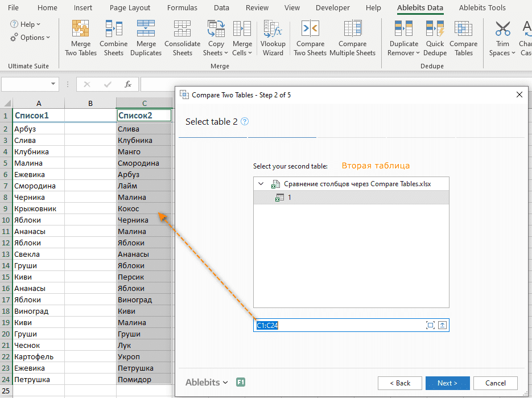
Task: Click the Next button
Action: pyautogui.click(x=447, y=383)
